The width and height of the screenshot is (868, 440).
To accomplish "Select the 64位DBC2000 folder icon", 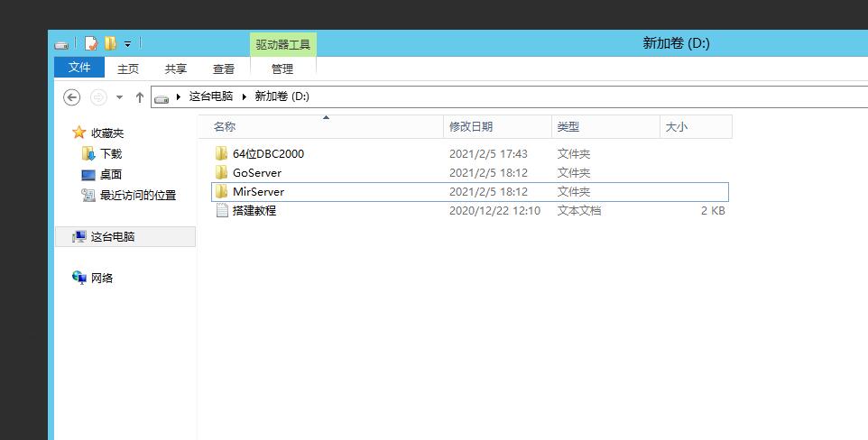I will click(x=222, y=153).
